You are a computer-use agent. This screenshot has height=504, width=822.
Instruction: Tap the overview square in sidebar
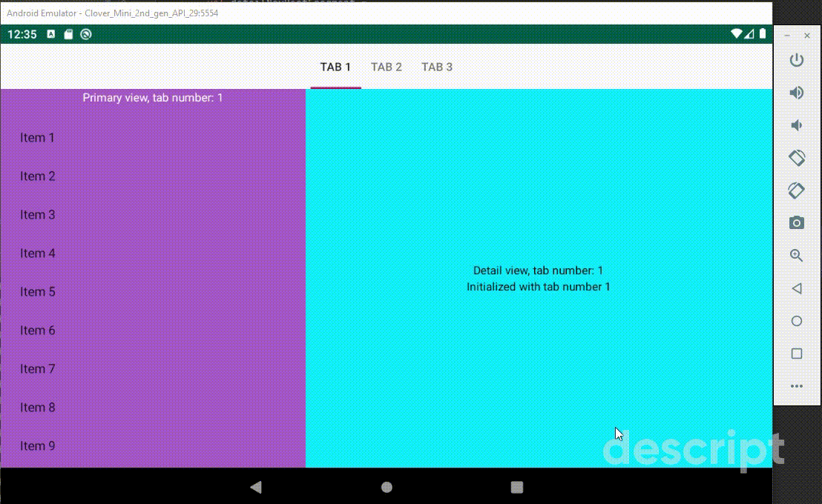coord(796,353)
